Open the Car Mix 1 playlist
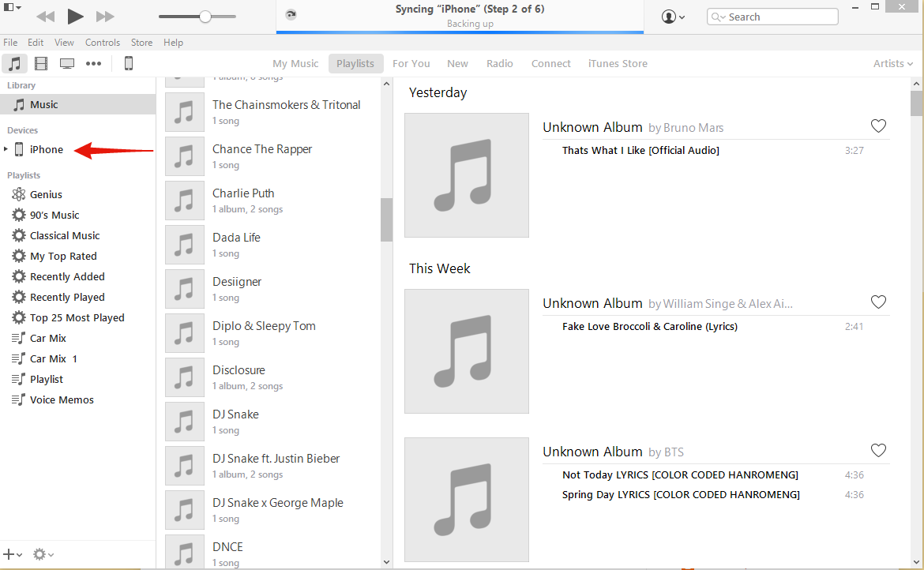The height and width of the screenshot is (570, 924). point(44,359)
